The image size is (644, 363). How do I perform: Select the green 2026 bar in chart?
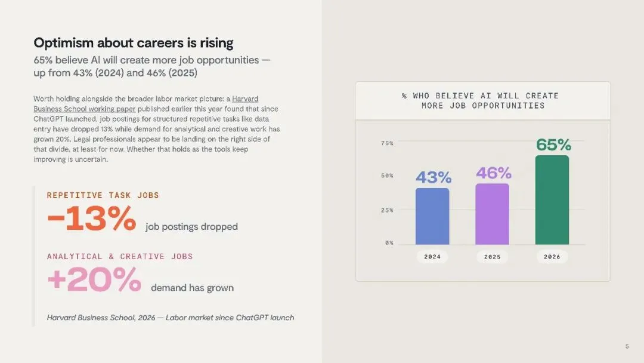[x=552, y=200]
